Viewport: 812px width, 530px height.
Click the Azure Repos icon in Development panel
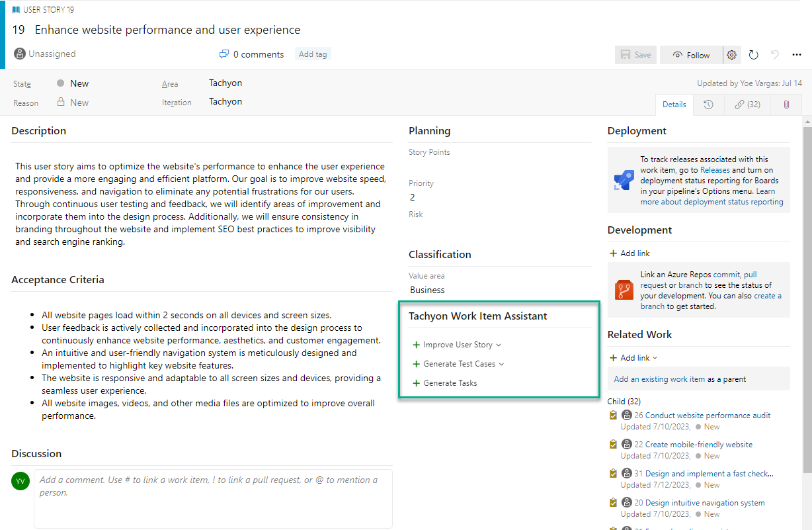(x=624, y=289)
